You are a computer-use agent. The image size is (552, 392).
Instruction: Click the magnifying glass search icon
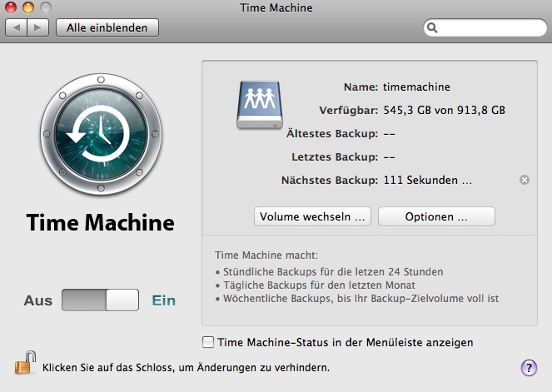433,27
